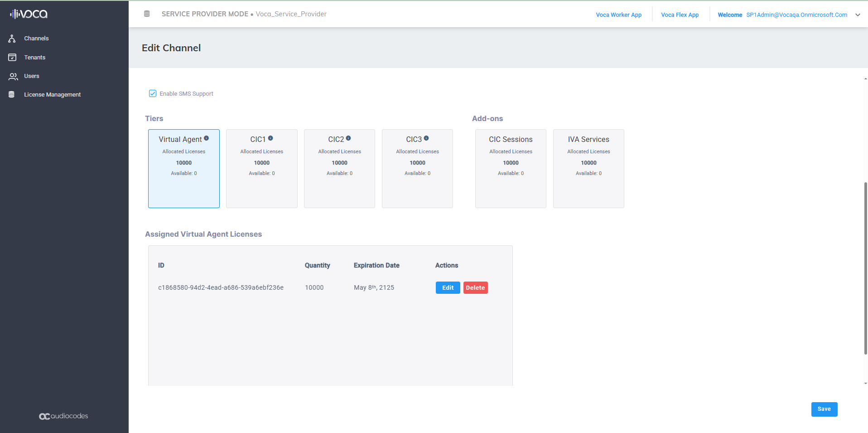Open the Voca Flex App link
The image size is (868, 433).
pyautogui.click(x=680, y=15)
